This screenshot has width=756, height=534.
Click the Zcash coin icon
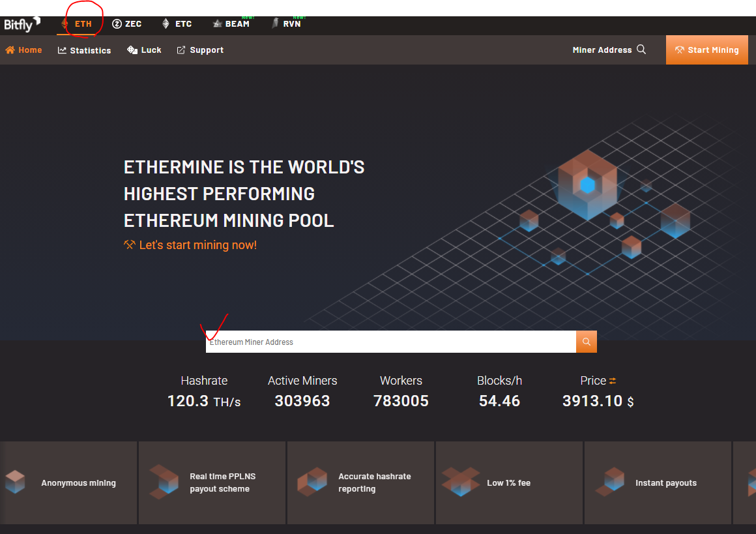[117, 23]
